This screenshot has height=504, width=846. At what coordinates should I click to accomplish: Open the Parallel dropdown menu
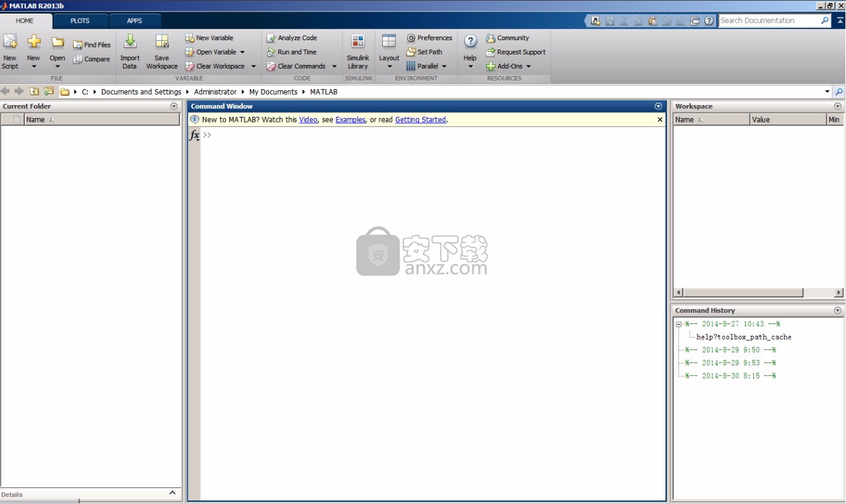[426, 66]
